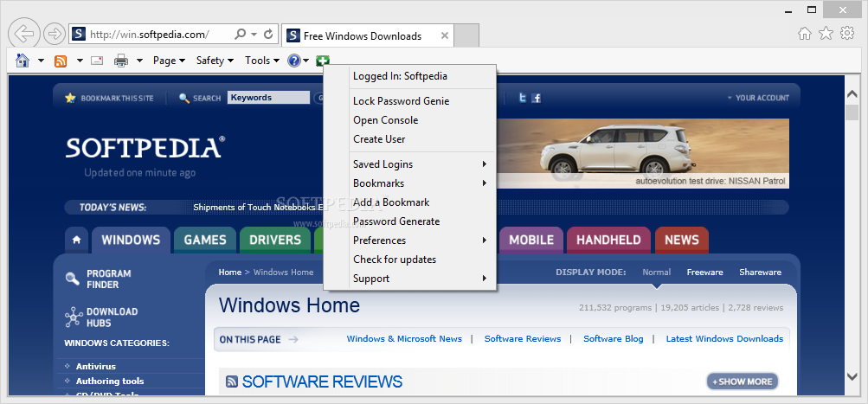Viewport: 868px width, 404px height.
Task: Click the Softpedia logo
Action: (x=145, y=148)
